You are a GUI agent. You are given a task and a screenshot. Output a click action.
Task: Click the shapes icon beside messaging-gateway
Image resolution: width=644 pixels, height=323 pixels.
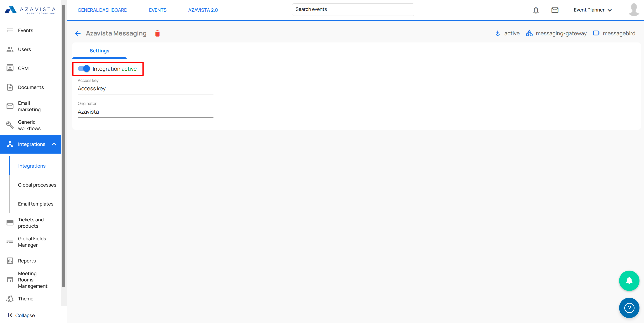[x=529, y=33]
